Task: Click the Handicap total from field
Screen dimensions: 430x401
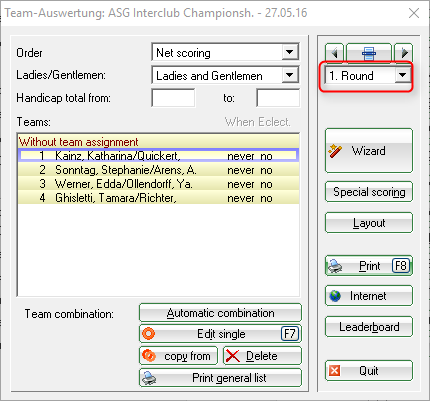Action: (173, 98)
